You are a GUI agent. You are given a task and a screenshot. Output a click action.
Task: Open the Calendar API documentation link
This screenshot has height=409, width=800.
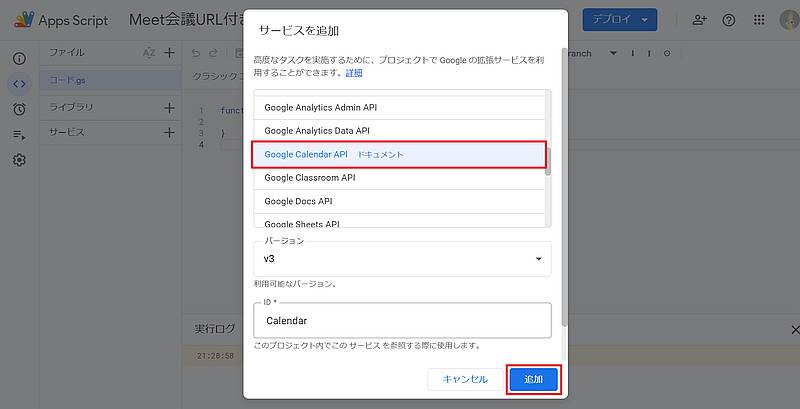click(x=381, y=155)
